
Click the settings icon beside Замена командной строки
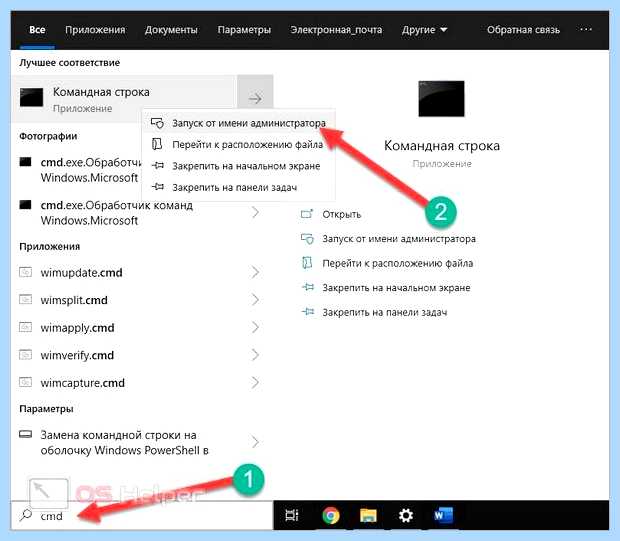pos(25,434)
